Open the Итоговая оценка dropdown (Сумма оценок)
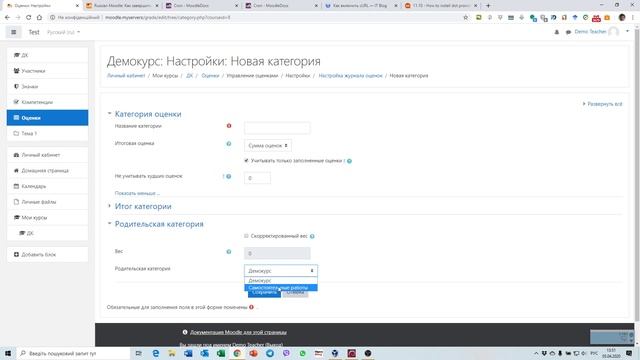The width and height of the screenshot is (640, 360). (268, 146)
